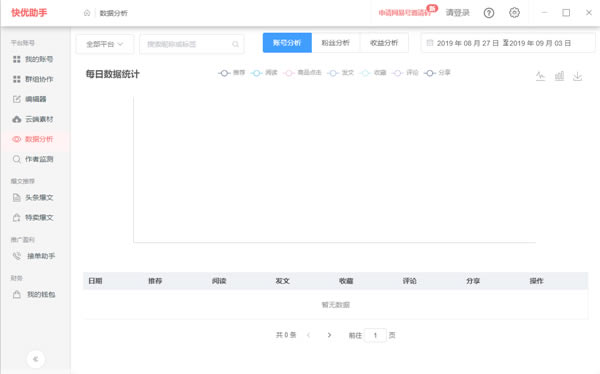Click the chart download icon

578,76
